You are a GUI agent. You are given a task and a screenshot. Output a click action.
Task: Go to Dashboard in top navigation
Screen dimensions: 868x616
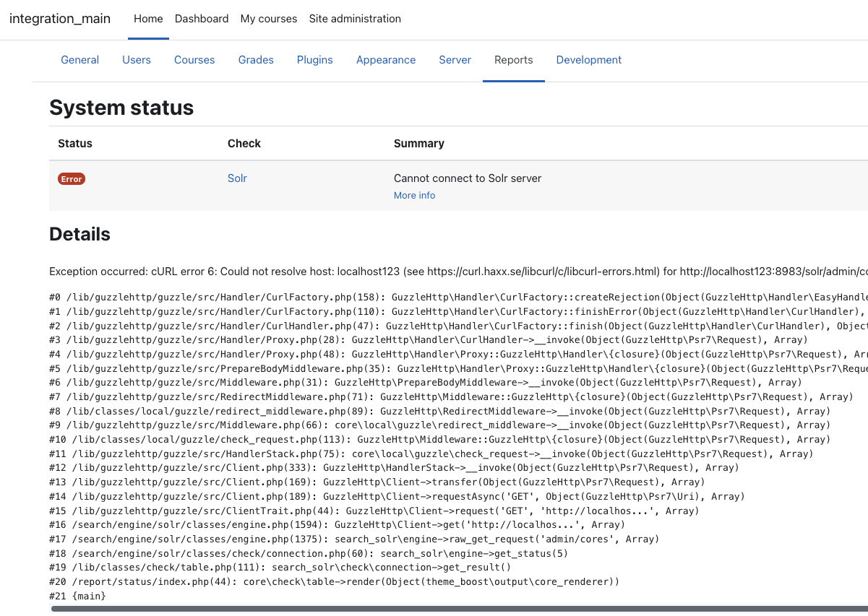tap(202, 19)
